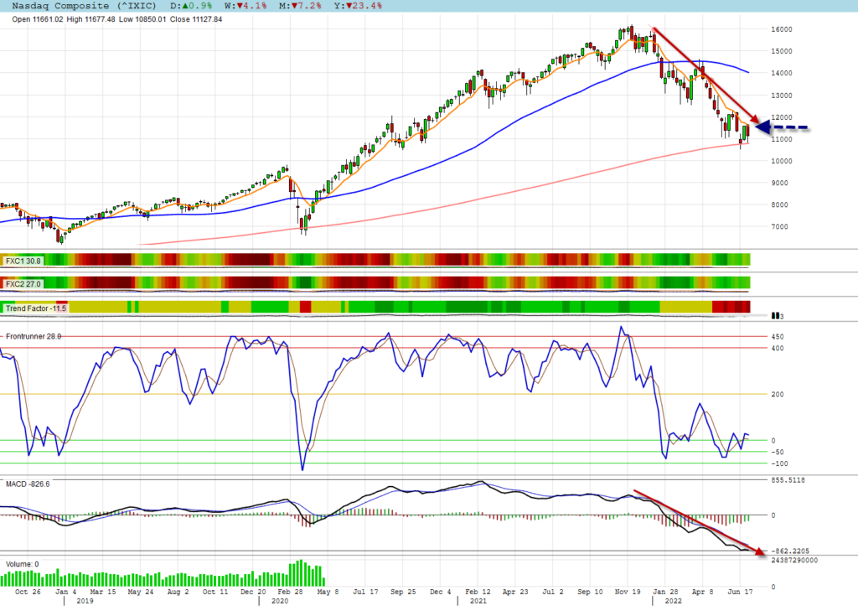The width and height of the screenshot is (858, 616).
Task: Click the May 24 date label
Action: tap(141, 592)
